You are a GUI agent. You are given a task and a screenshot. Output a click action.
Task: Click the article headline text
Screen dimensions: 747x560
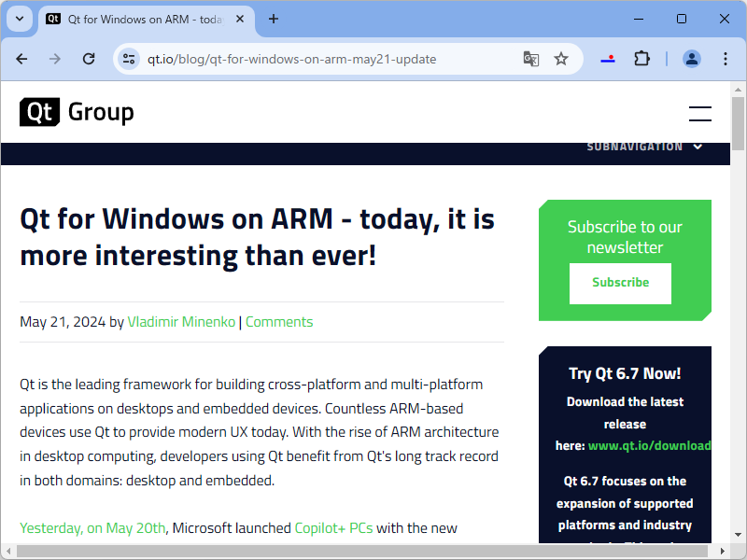click(258, 237)
